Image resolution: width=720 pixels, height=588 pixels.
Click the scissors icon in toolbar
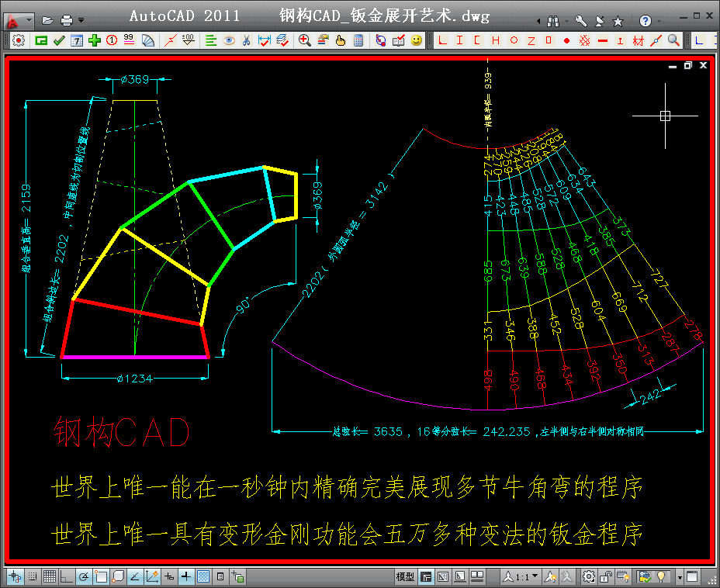(x=246, y=40)
